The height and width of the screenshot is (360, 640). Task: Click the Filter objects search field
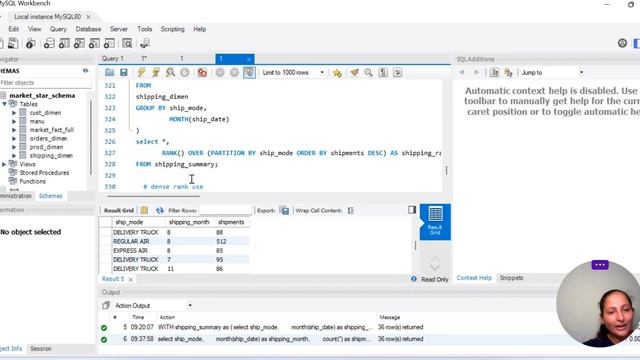tap(46, 83)
